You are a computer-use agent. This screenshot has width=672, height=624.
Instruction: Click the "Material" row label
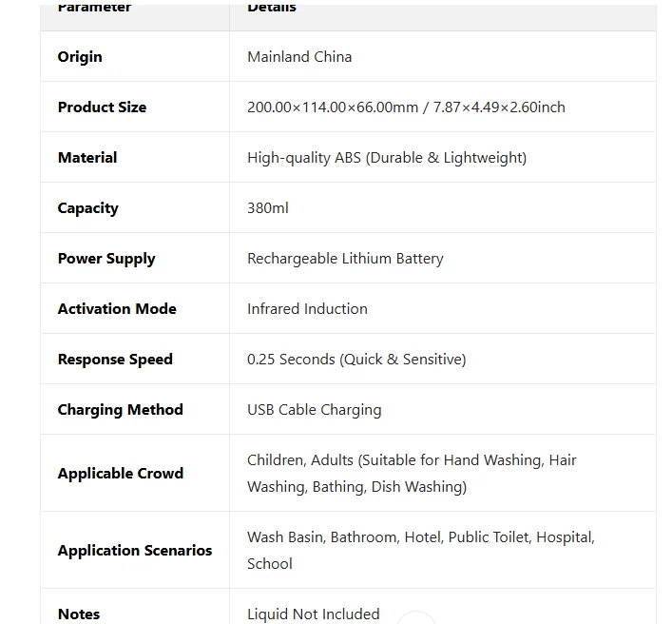pos(87,158)
